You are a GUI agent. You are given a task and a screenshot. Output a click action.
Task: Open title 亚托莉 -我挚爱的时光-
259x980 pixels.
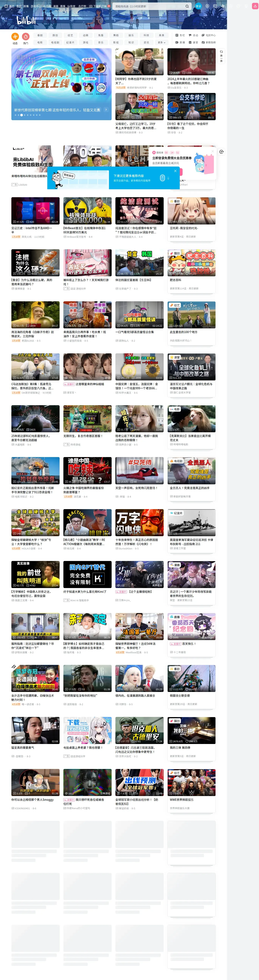tap(184, 228)
